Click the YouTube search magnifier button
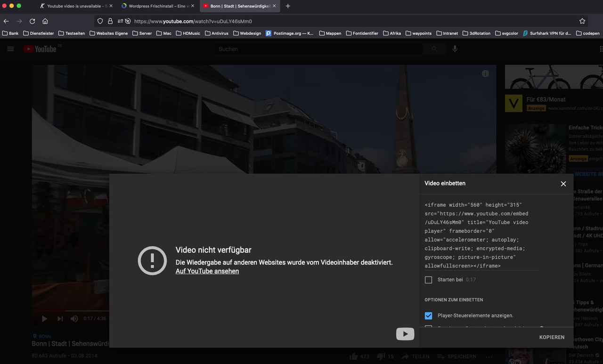 click(x=434, y=49)
